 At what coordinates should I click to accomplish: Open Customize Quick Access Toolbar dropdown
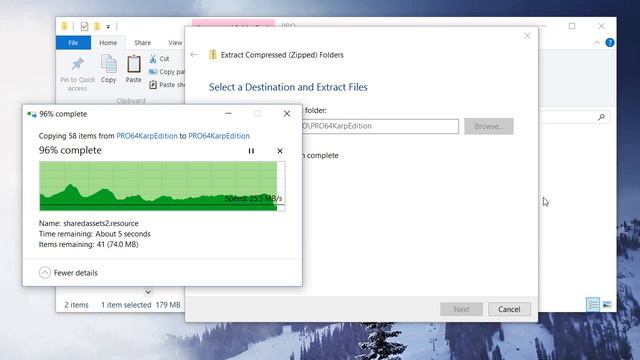(x=108, y=27)
